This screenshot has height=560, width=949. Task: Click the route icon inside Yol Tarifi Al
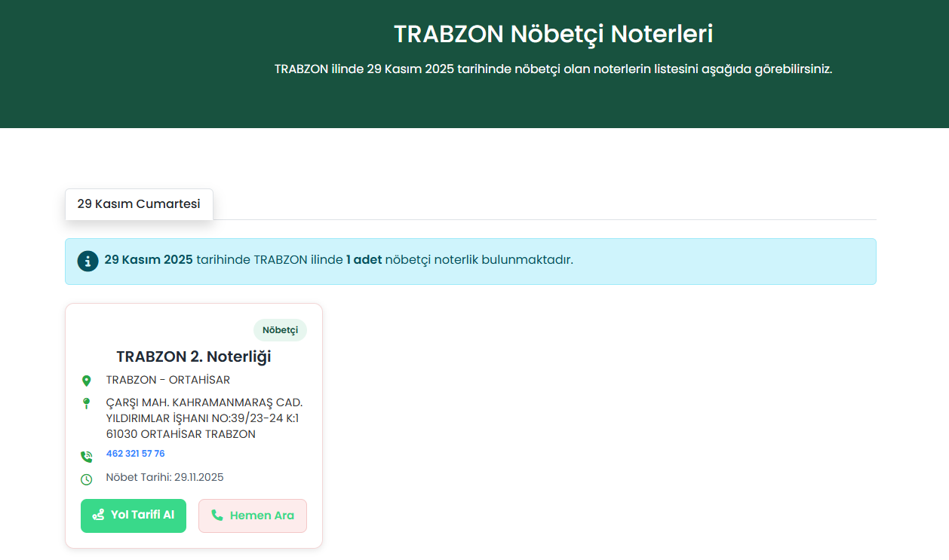[98, 515]
